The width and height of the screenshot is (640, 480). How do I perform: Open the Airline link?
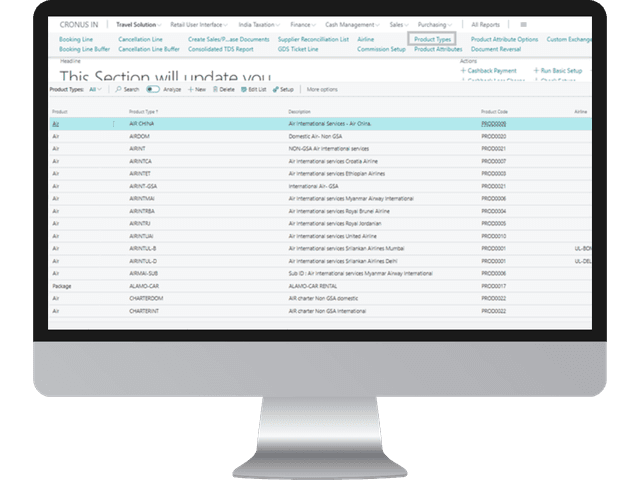coord(365,40)
